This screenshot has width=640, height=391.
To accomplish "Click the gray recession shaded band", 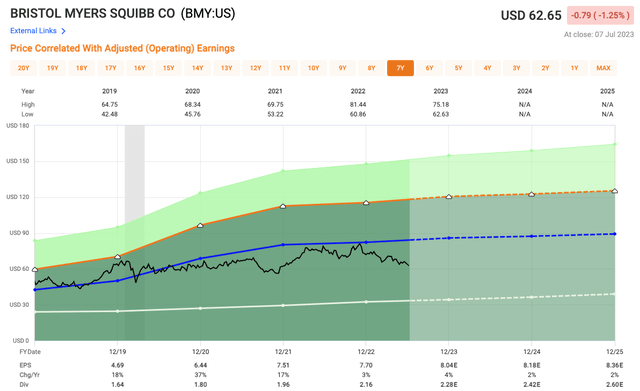I will [x=134, y=233].
